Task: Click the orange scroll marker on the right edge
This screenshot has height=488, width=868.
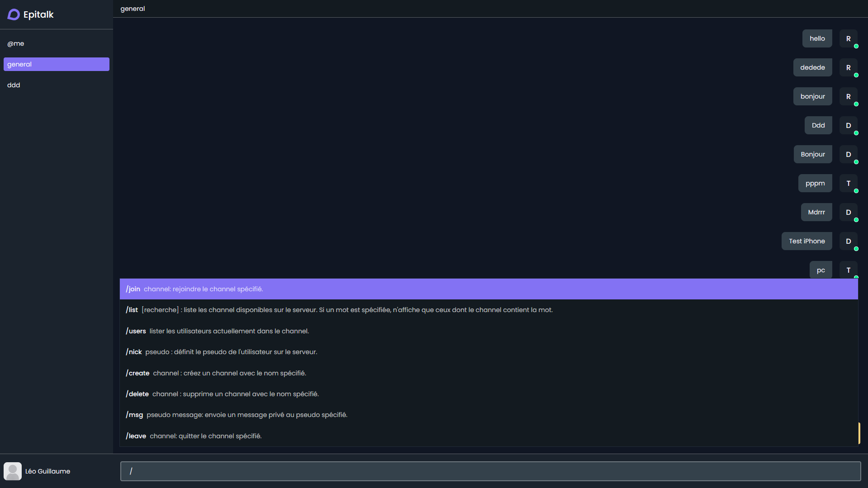Action: pos(859,433)
